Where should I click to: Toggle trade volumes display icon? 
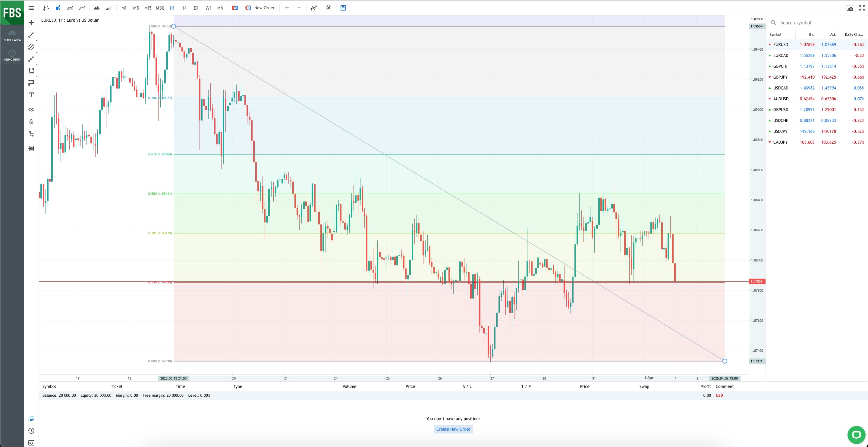pyautogui.click(x=109, y=8)
